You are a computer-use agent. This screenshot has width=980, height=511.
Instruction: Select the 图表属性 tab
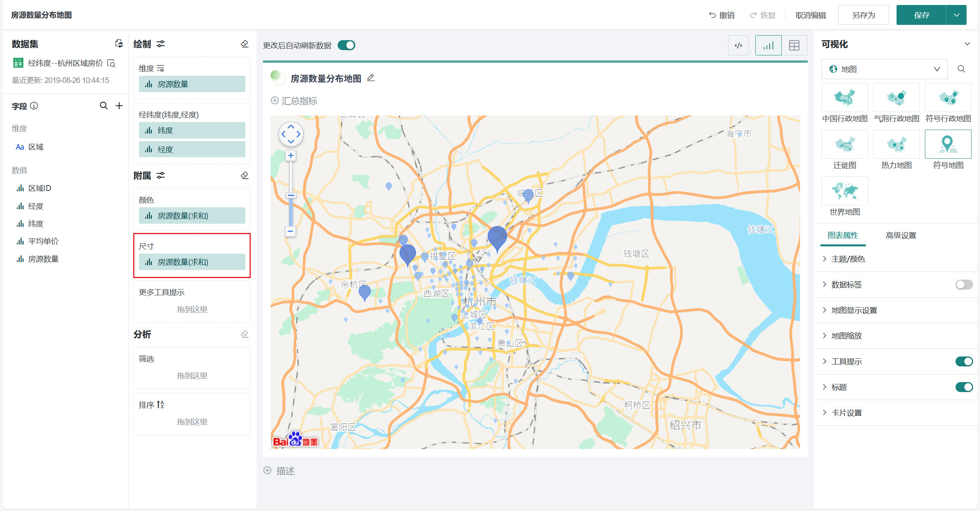[843, 235]
